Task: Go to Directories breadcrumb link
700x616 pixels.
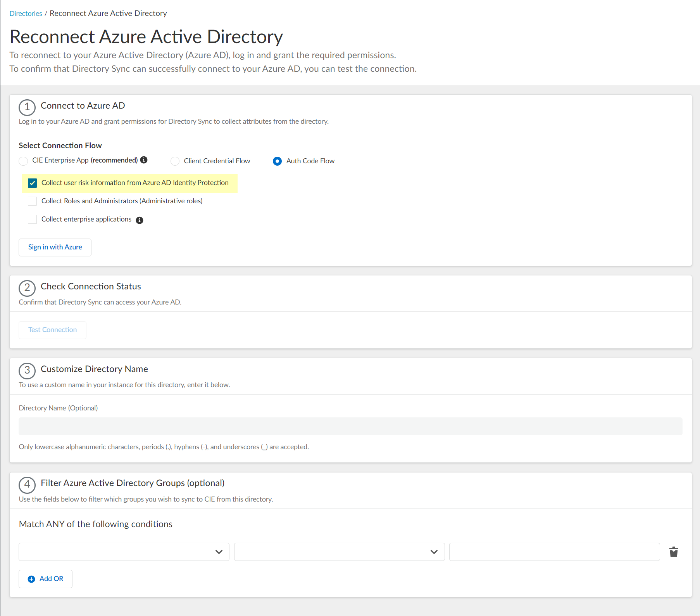Action: pyautogui.click(x=26, y=14)
